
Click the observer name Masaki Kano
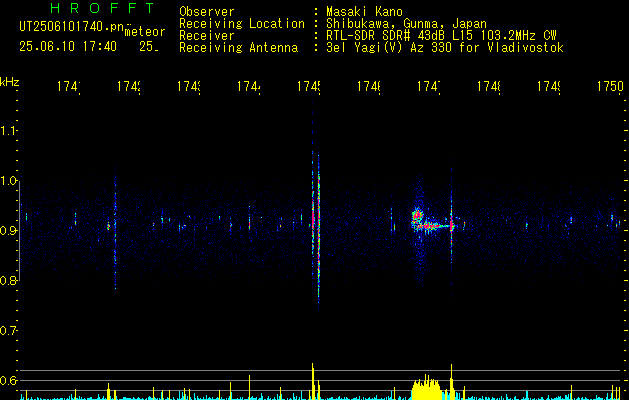(364, 11)
